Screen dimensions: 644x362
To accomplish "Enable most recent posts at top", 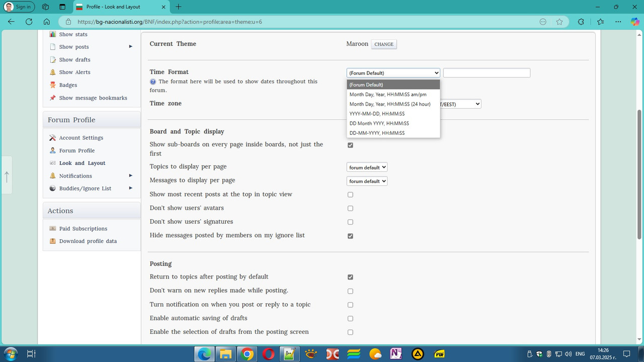I will 350,195.
